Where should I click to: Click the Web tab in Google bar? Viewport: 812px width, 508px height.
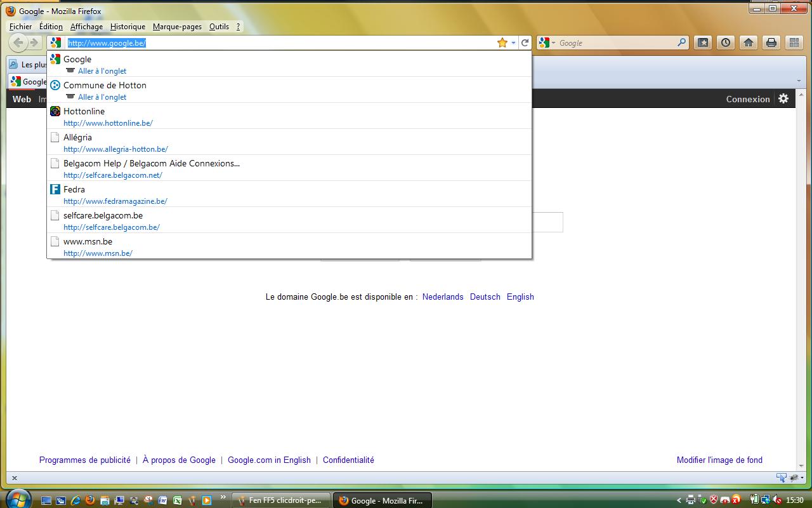(x=22, y=99)
